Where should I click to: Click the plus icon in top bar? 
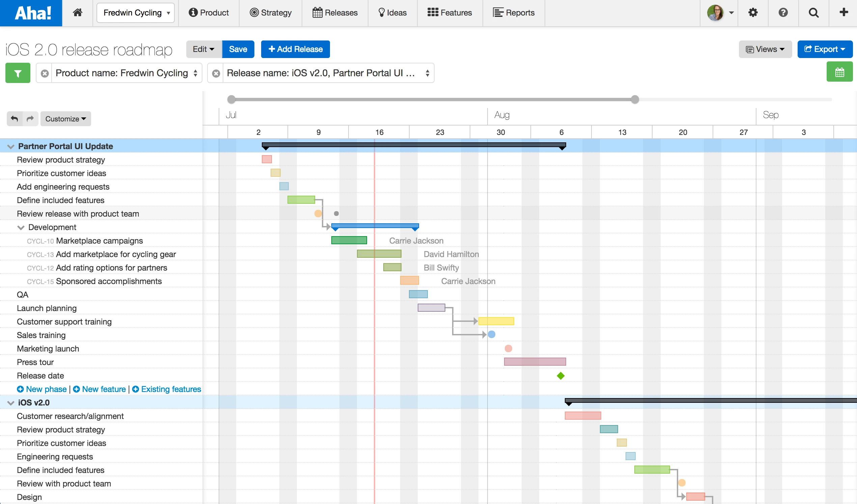click(844, 12)
